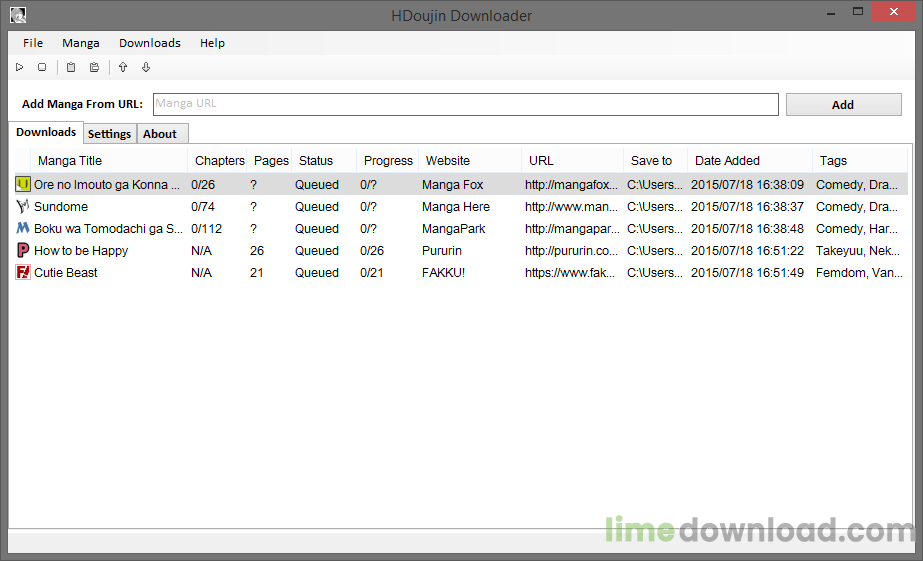Click the http://mangafox... URL cell

tap(572, 185)
